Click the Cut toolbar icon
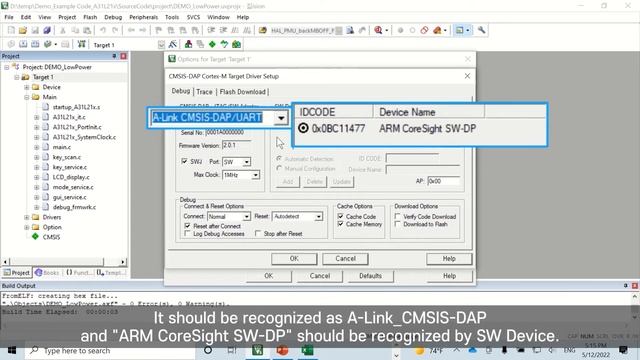Screen dimensions: 640x360 pos(63,30)
